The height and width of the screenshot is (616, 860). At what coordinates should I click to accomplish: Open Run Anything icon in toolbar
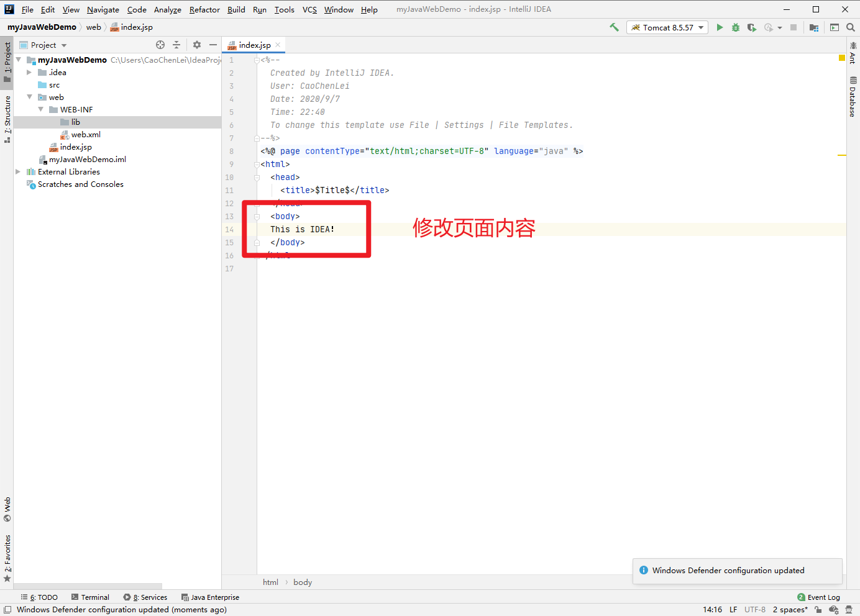click(x=835, y=27)
